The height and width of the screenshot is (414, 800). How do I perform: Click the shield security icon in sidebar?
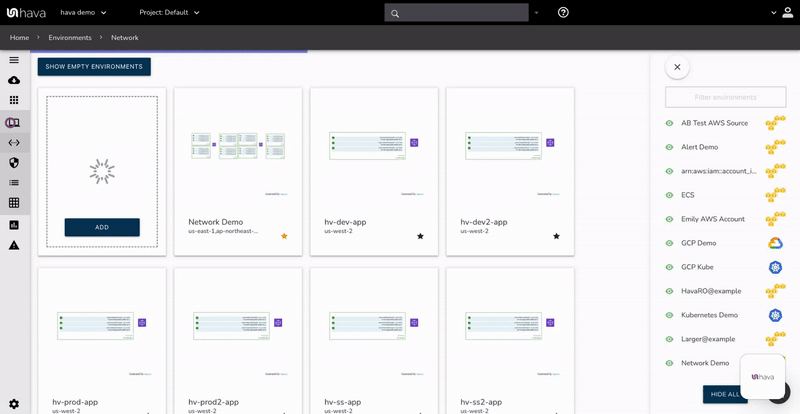(x=14, y=162)
